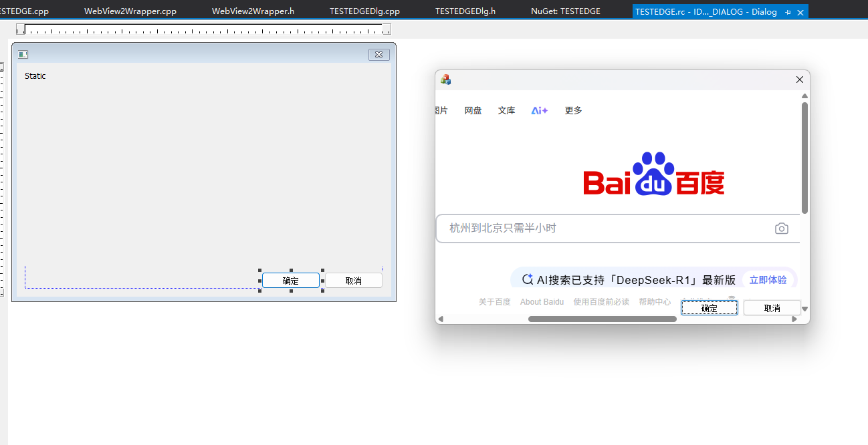868x445 pixels.
Task: Click 取消 in the running dialog
Action: pyautogui.click(x=772, y=308)
